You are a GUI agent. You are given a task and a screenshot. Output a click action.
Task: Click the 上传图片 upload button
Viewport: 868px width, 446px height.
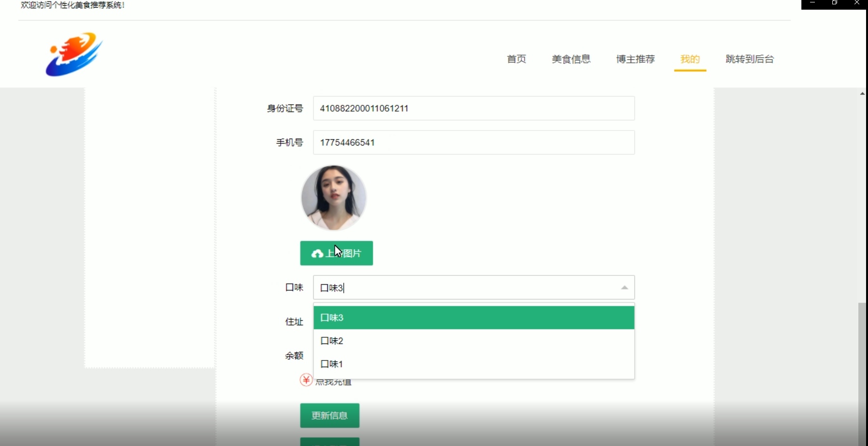[x=336, y=253]
